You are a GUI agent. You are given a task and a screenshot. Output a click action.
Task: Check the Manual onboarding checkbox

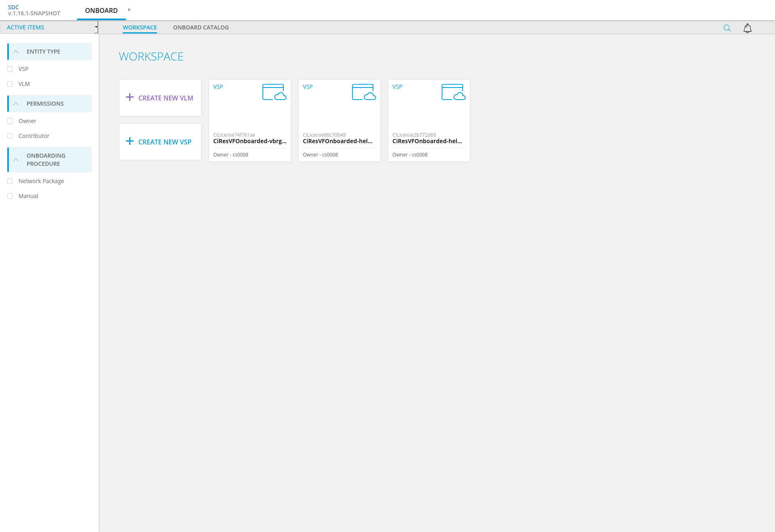(10, 196)
